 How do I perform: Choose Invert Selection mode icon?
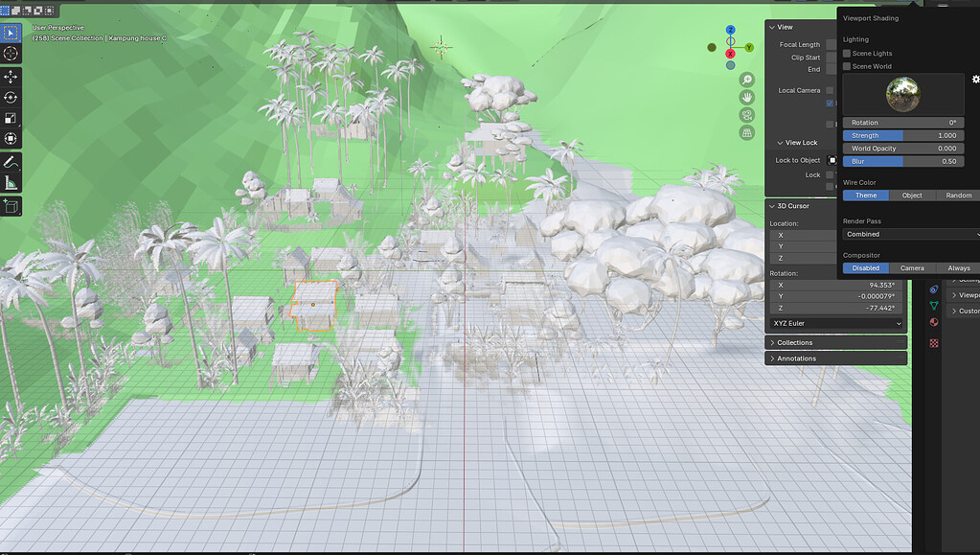[38, 11]
